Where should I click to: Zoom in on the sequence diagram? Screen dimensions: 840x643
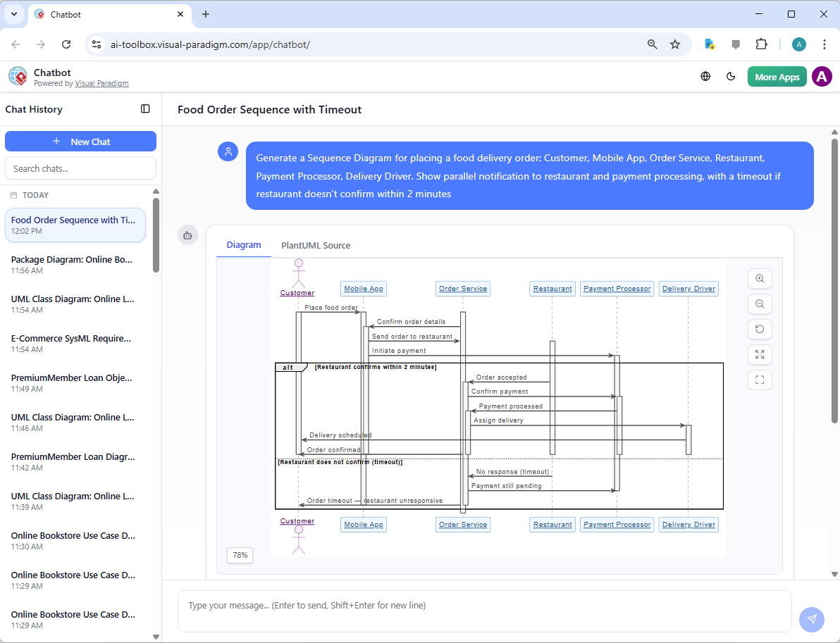760,278
